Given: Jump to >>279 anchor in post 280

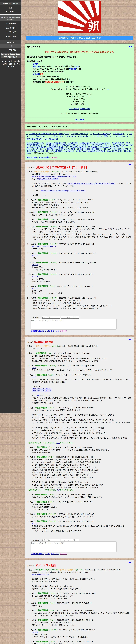Looking at the screenshot, I should click(x=35, y=276).
